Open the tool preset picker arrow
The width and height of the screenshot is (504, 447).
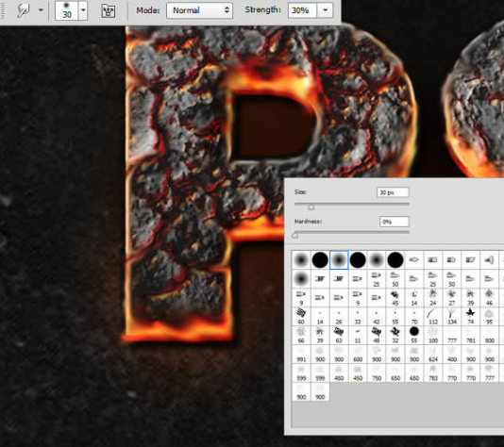41,10
